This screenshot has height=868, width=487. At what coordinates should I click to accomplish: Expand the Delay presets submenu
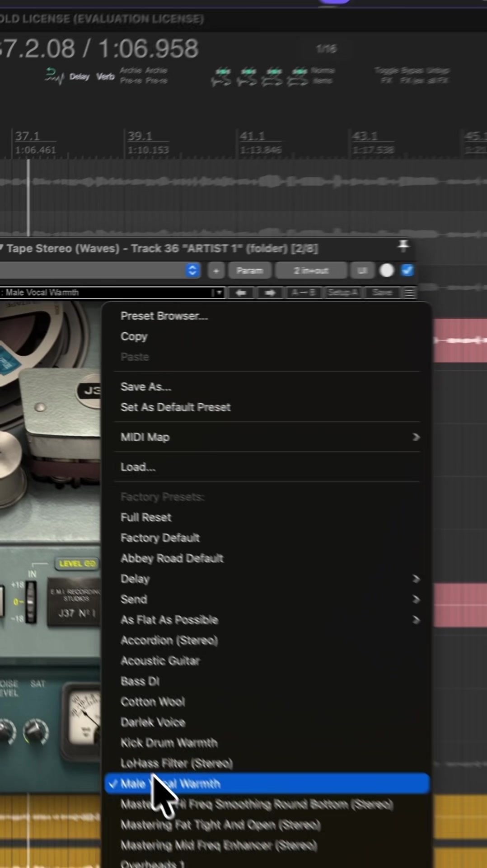[267, 579]
